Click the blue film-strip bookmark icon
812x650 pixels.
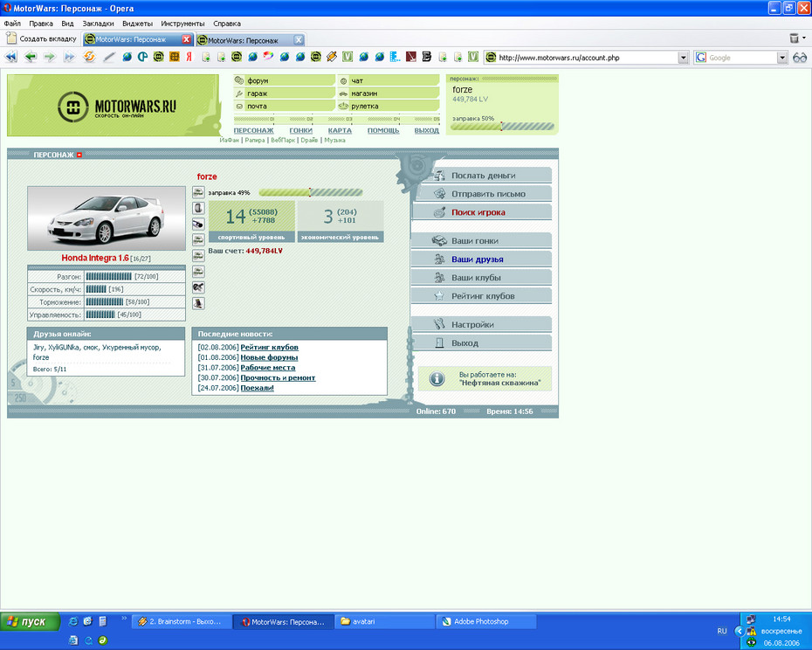pos(396,57)
